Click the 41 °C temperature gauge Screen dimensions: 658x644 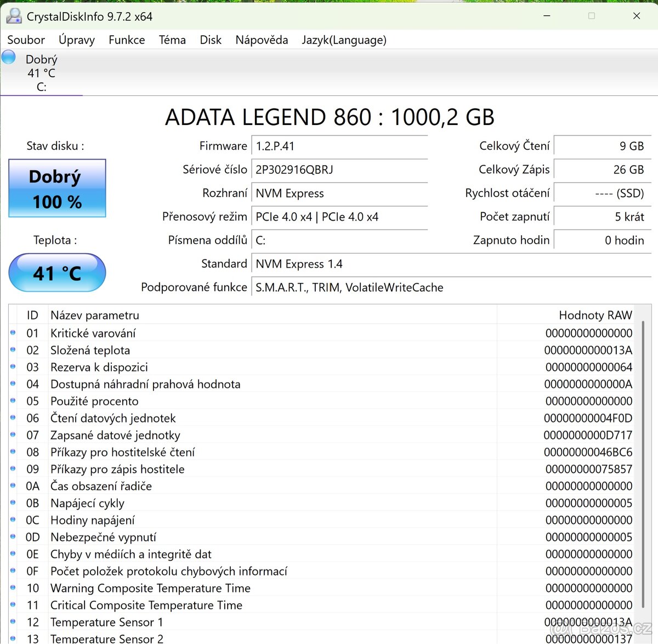(57, 273)
